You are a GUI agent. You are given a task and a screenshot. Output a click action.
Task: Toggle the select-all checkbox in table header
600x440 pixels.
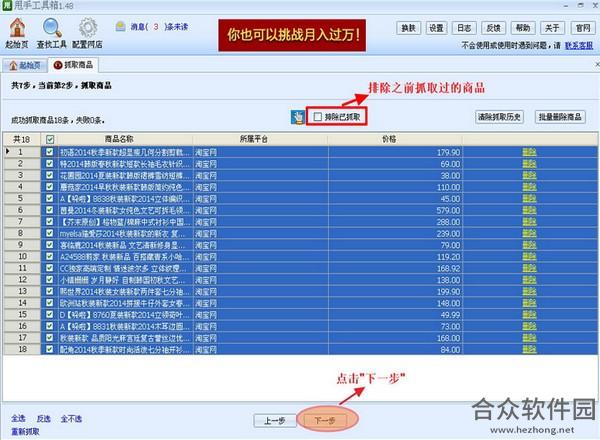click(x=50, y=140)
